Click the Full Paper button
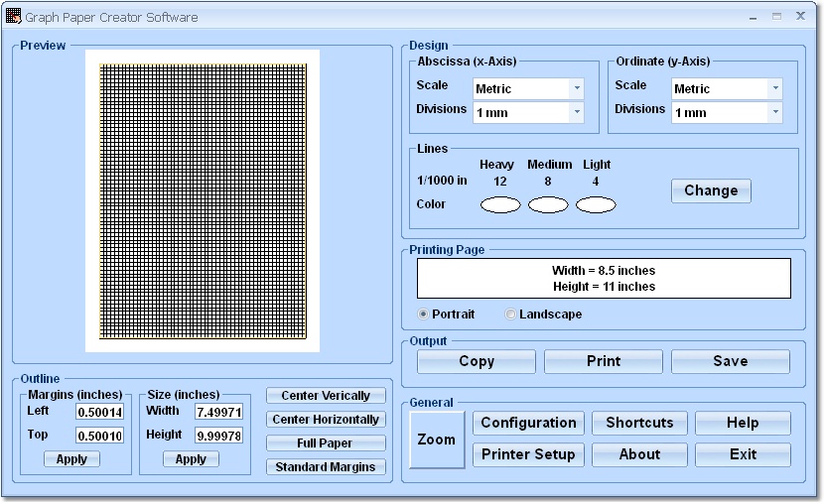Screen dimensions: 824x504 pos(326,443)
